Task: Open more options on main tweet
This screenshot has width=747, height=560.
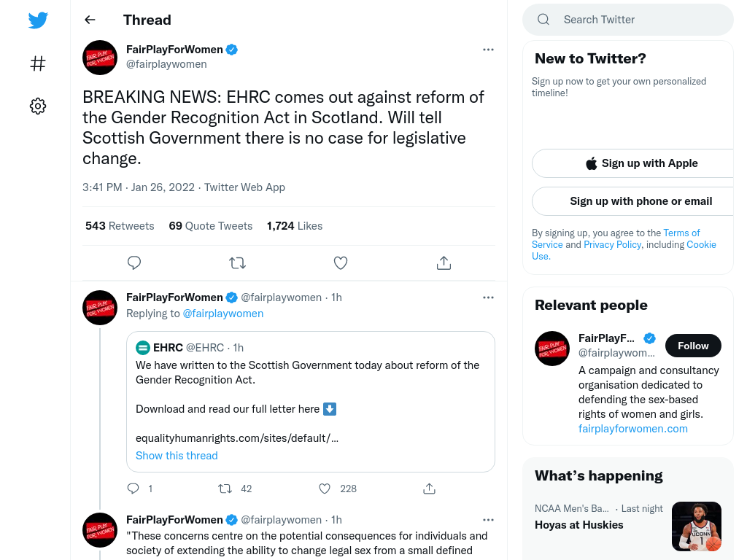Action: click(488, 50)
